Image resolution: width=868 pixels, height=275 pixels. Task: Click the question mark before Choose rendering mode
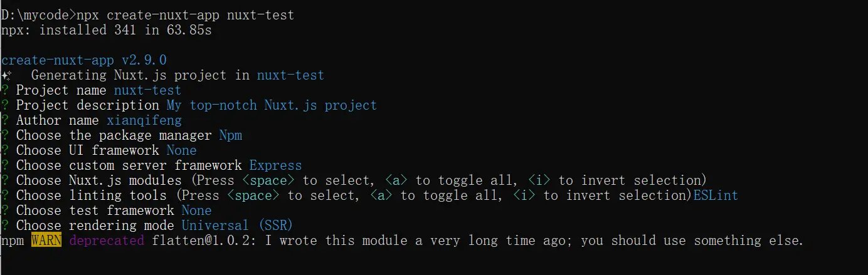(4, 226)
